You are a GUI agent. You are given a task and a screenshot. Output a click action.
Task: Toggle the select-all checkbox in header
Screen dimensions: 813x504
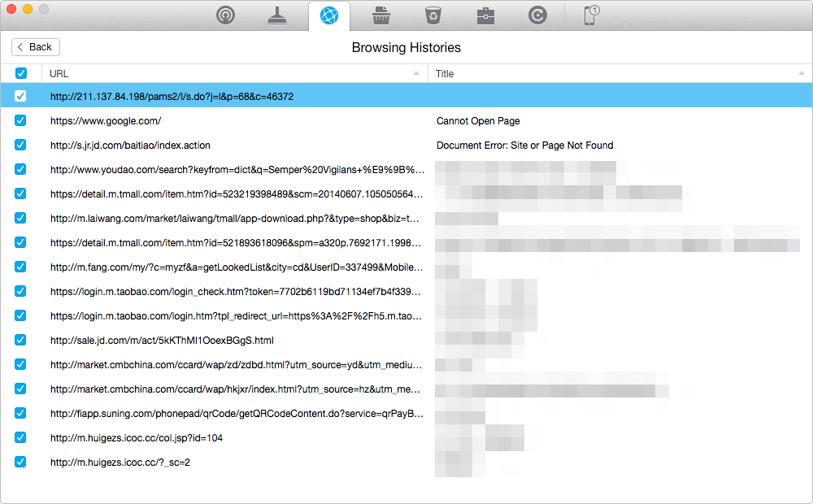[21, 73]
